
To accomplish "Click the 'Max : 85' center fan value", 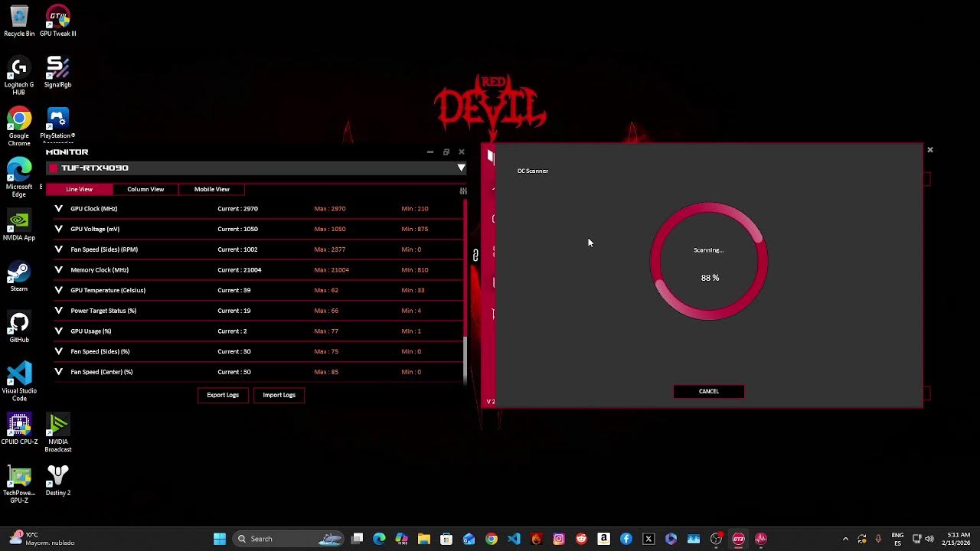I will 326,372.
